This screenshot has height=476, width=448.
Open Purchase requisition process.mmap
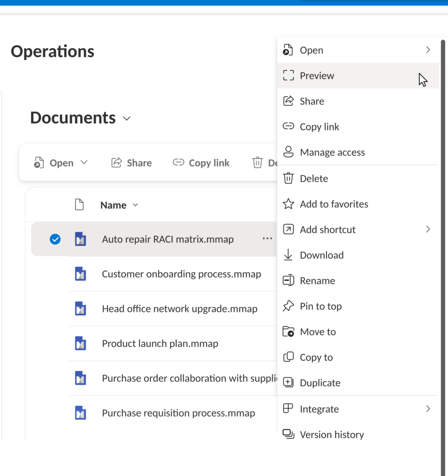pyautogui.click(x=178, y=413)
